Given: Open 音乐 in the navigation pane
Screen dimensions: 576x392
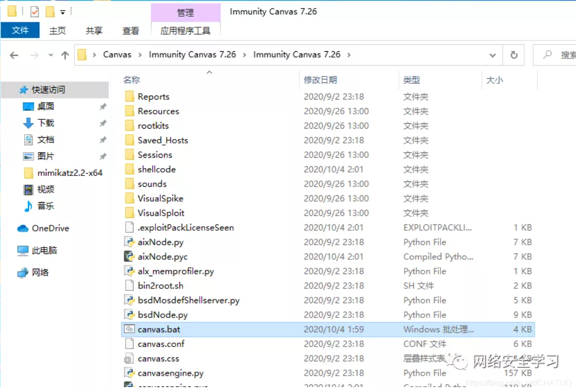Looking at the screenshot, I should (45, 206).
